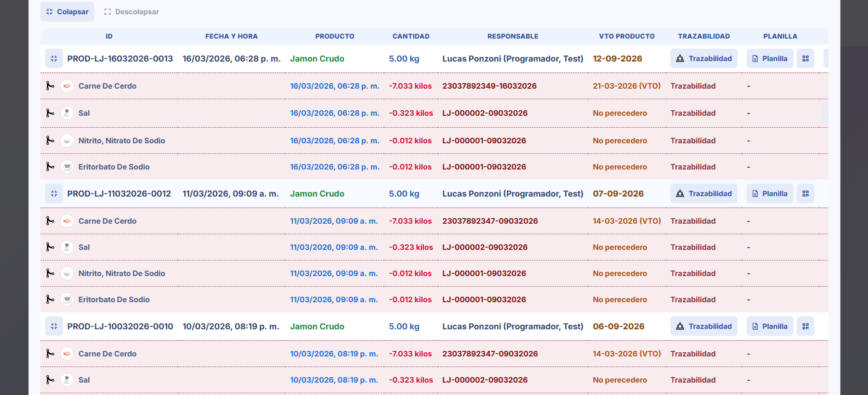Click Carne De Cerdo thumbnail under PROD-LJ-10032026-0010
The height and width of the screenshot is (395, 868).
67,354
